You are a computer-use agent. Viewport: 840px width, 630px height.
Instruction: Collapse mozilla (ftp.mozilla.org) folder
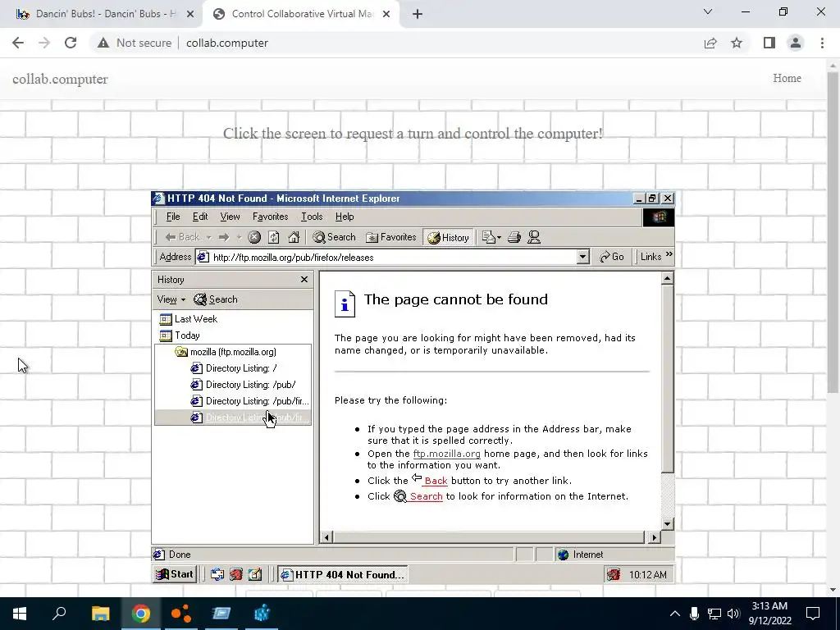pyautogui.click(x=226, y=352)
